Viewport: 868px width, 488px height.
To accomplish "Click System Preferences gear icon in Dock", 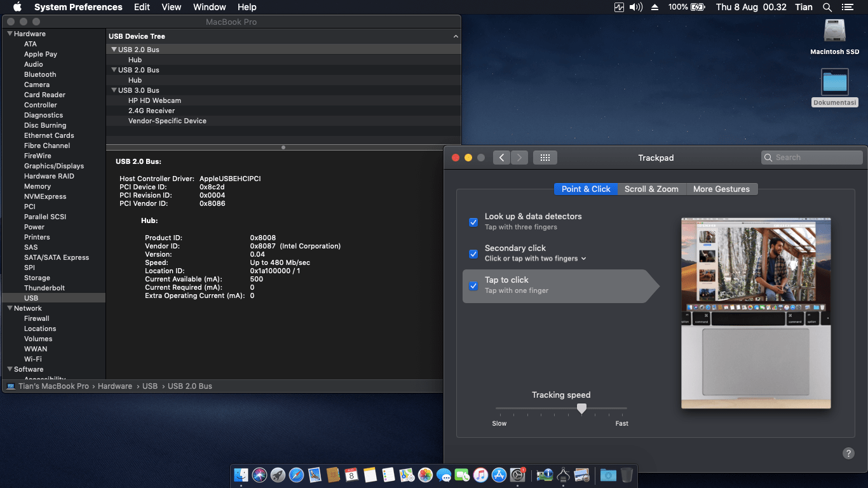I will 518,475.
